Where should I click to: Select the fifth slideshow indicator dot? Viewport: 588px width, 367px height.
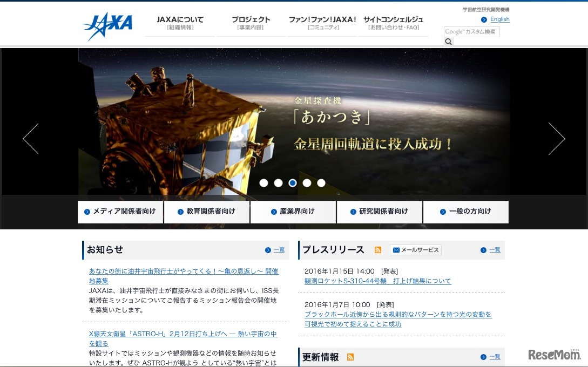[x=321, y=183]
